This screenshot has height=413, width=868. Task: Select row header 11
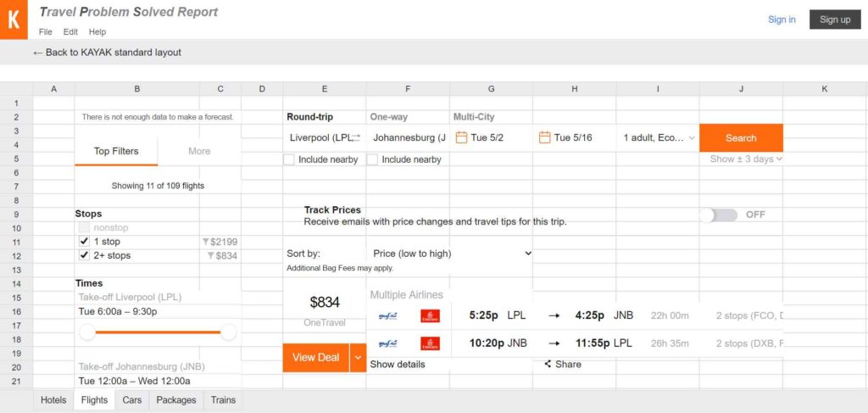[17, 242]
